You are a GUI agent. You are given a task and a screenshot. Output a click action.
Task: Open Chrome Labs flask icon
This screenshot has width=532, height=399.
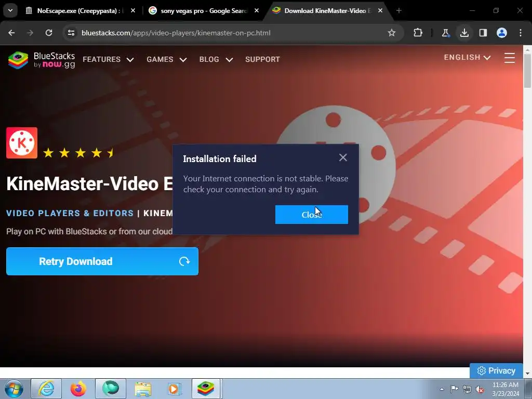click(445, 33)
